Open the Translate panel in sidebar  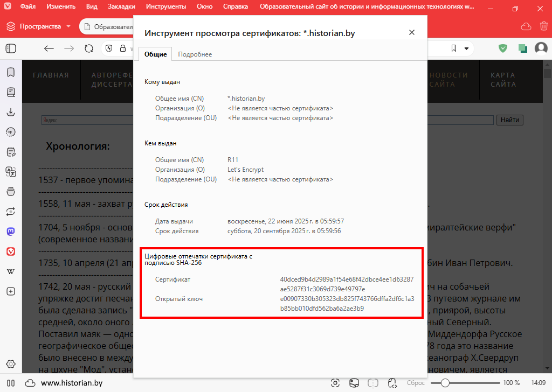pos(11,172)
